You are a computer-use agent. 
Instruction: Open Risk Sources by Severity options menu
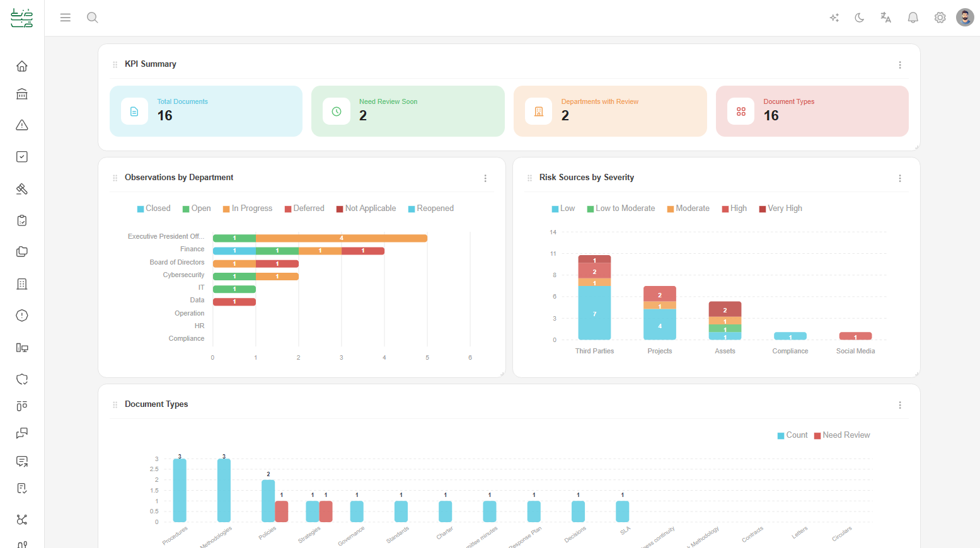tap(900, 178)
